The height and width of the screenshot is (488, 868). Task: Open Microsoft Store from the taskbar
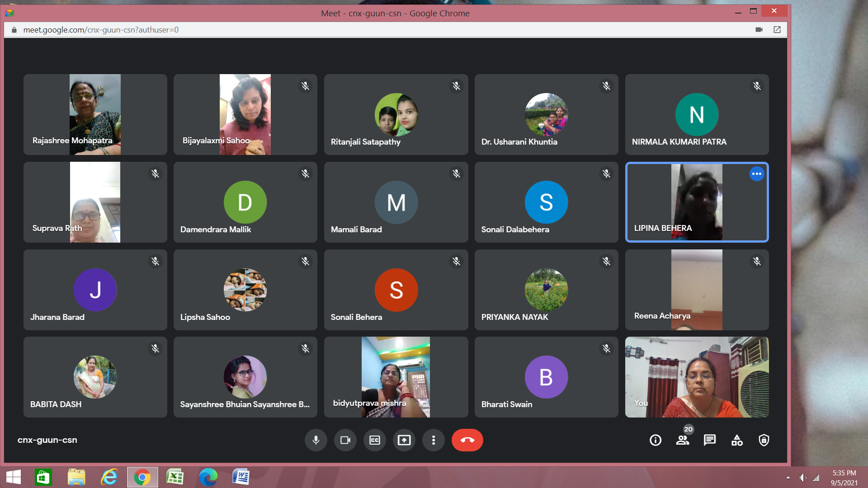pyautogui.click(x=43, y=477)
